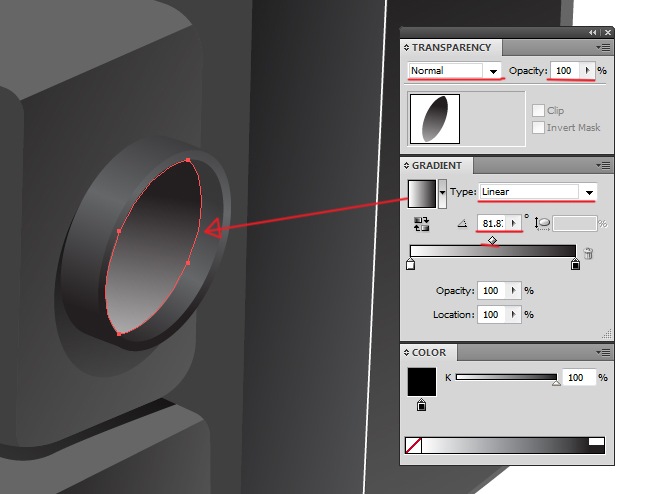
Task: Click the disabled aspect ratio field
Action: (574, 224)
